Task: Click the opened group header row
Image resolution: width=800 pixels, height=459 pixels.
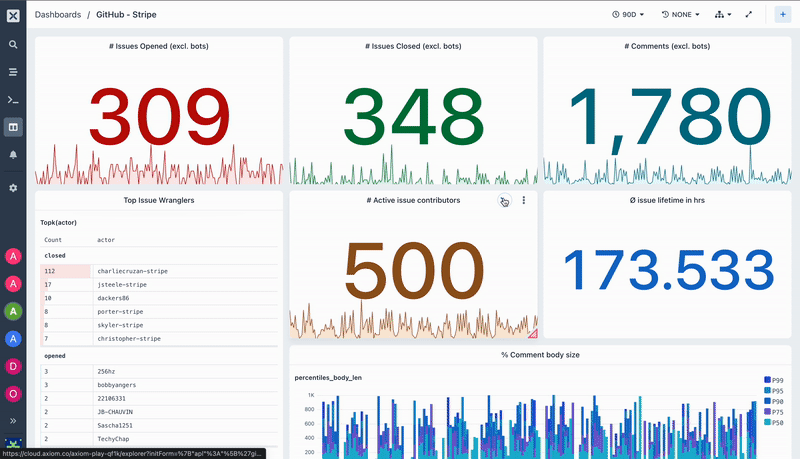Action: [x=159, y=356]
